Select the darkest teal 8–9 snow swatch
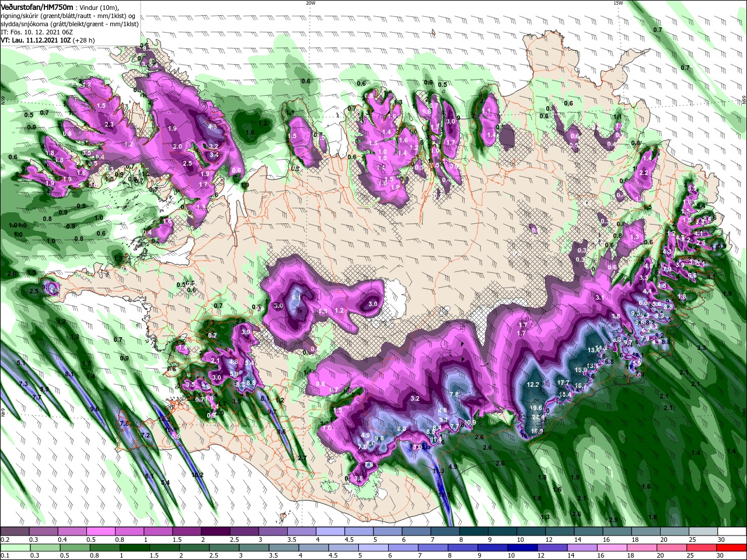 point(473,531)
